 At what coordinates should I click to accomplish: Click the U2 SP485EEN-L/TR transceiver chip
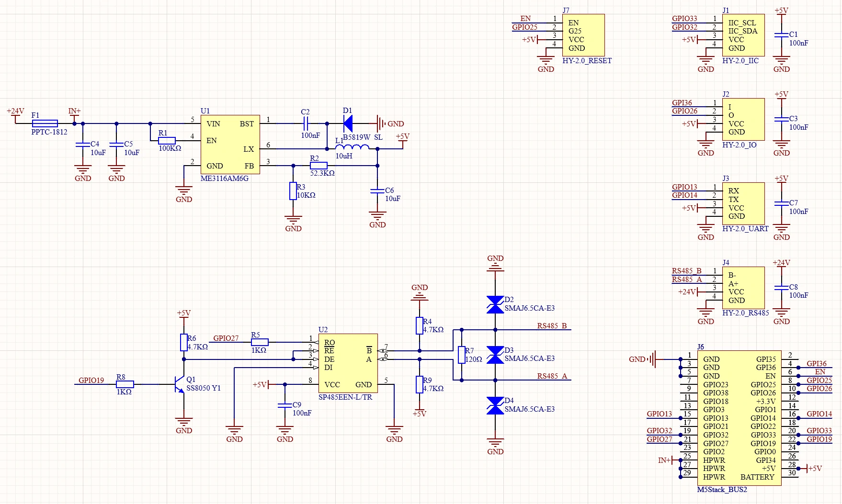pos(348,363)
